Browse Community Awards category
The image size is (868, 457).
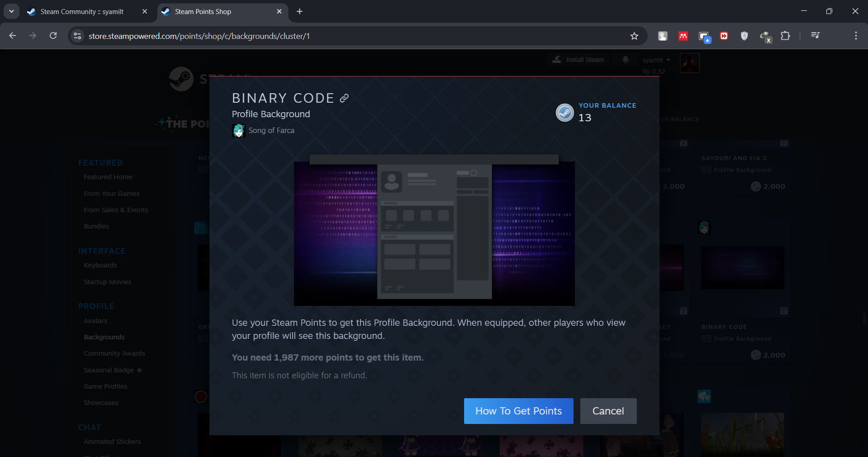coord(114,353)
